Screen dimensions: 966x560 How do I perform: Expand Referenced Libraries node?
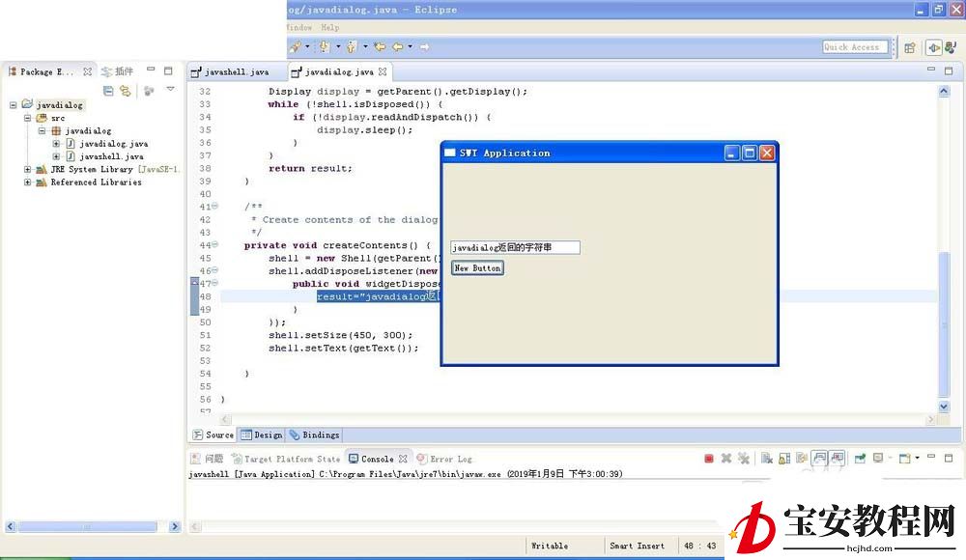tap(28, 182)
